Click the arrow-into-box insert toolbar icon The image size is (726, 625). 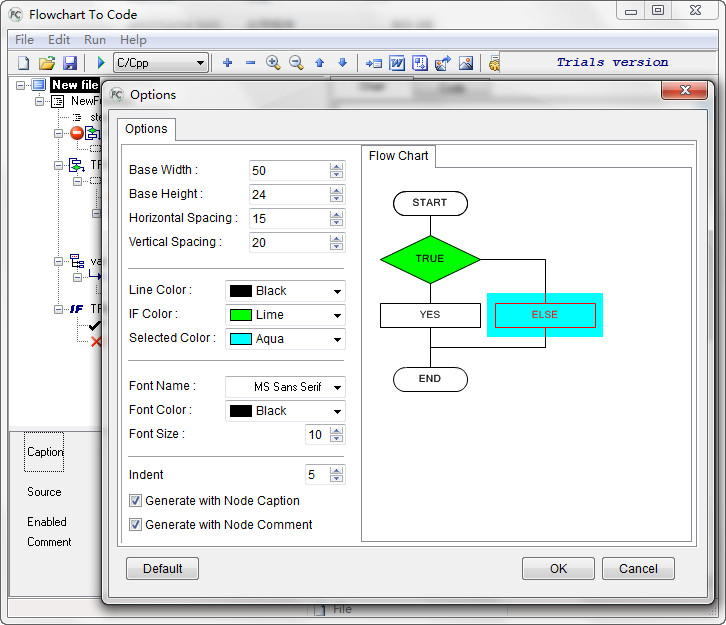(374, 63)
